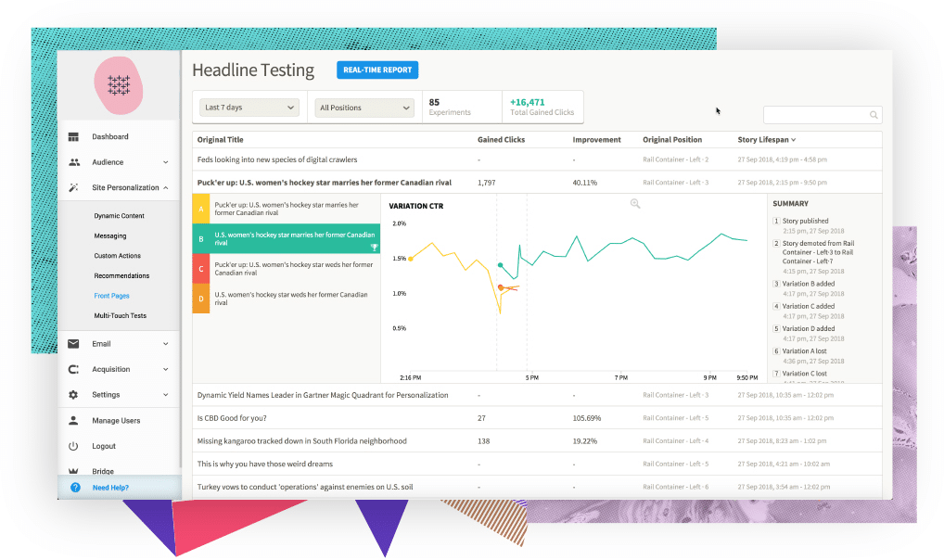Click the magnifier zoom icon above chart
The width and height of the screenshot is (944, 560).
[635, 204]
